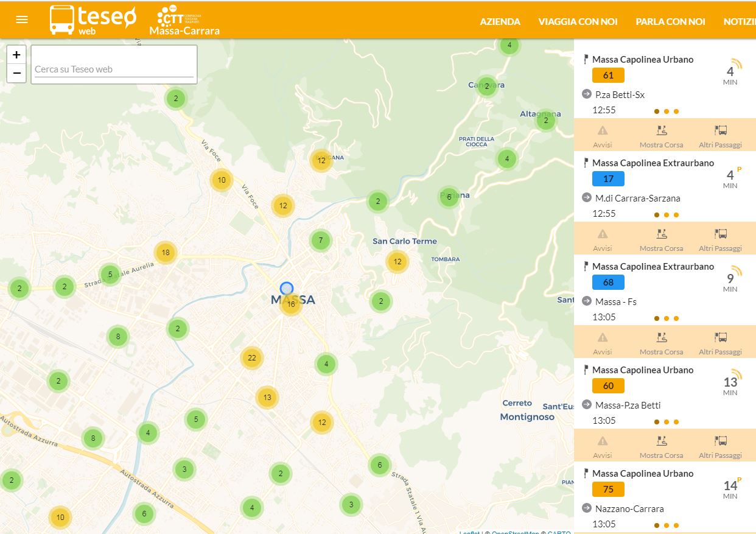Open the stop cluster marker numbered 16
Screen dimensions: 756x534
291,304
